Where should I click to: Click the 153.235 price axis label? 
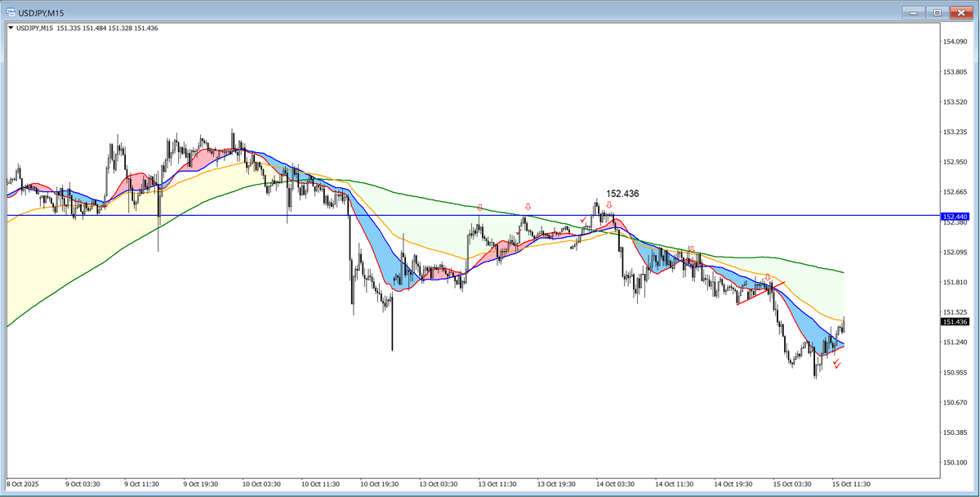[955, 132]
